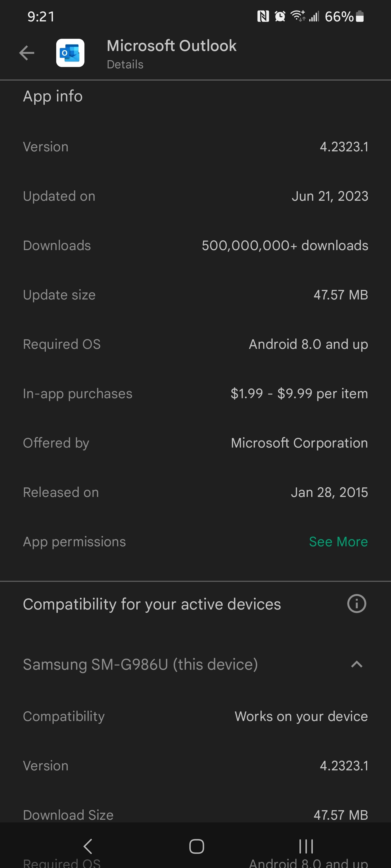
Task: Tap alarm icon in status bar
Action: pos(280,16)
